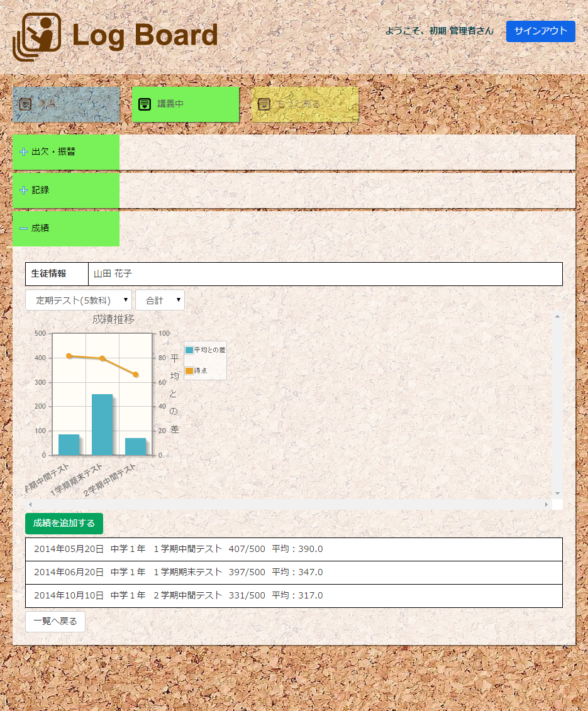Click the blue 平均との差 legend swatch
588x711 pixels.
pos(189,350)
